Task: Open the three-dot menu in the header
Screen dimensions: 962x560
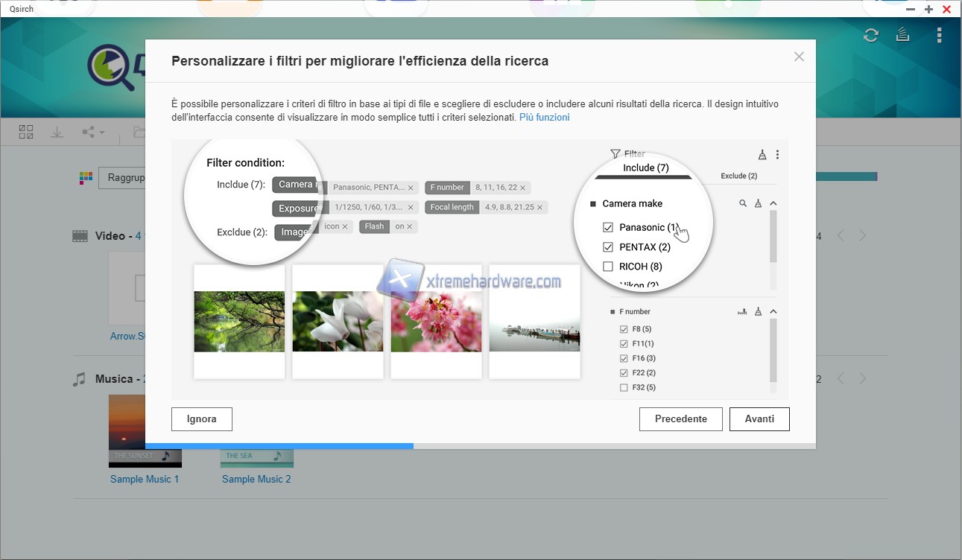Action: [x=939, y=35]
